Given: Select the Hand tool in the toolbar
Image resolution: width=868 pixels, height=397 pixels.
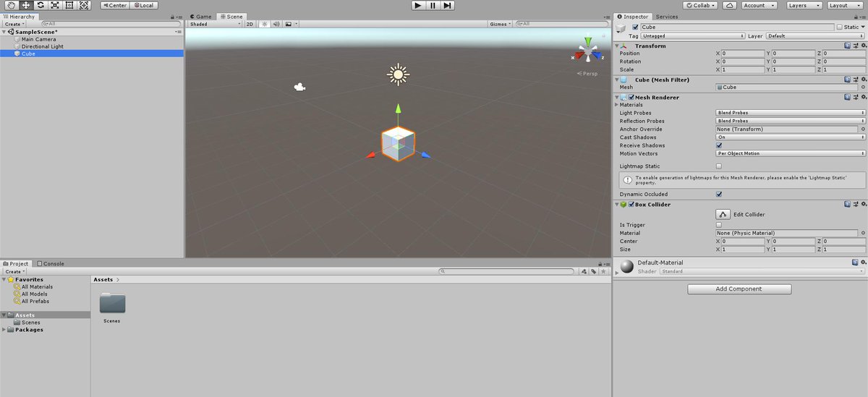Looking at the screenshot, I should click(10, 5).
